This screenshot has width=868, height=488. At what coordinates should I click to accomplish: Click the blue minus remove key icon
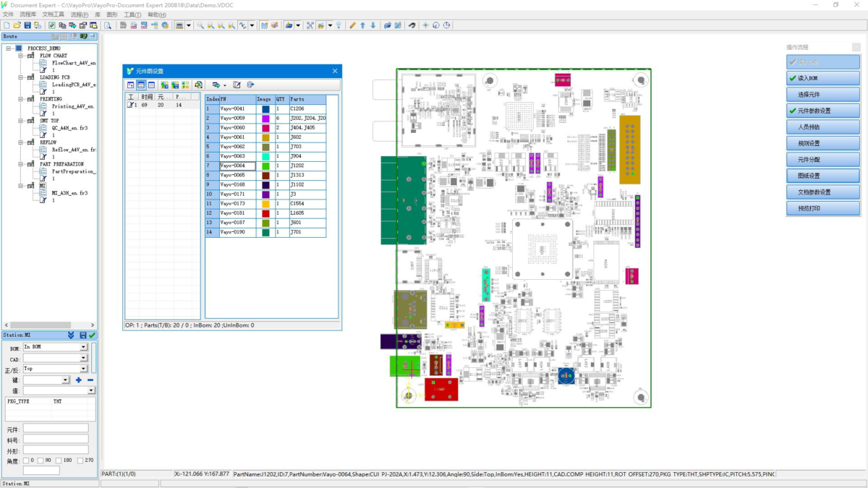point(90,380)
